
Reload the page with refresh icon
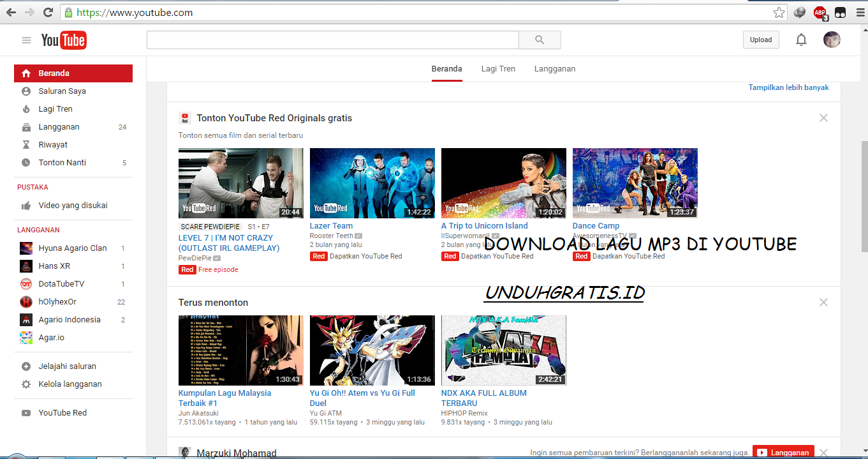click(48, 12)
